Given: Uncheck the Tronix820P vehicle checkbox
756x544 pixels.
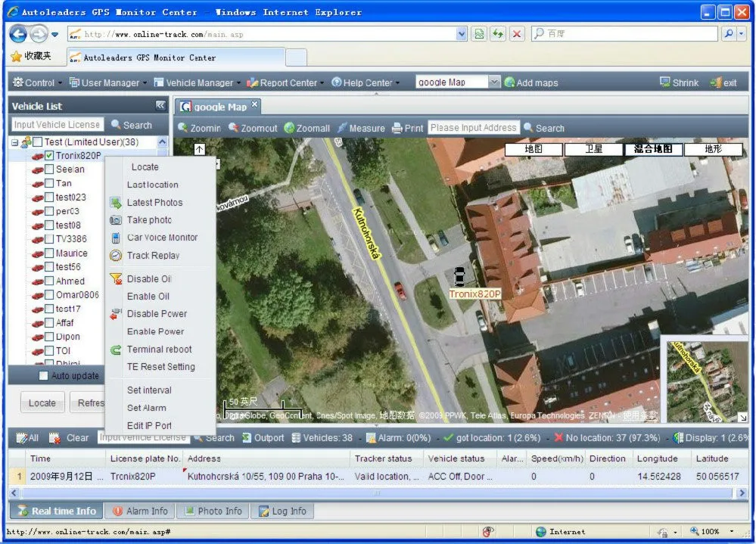Looking at the screenshot, I should click(49, 156).
